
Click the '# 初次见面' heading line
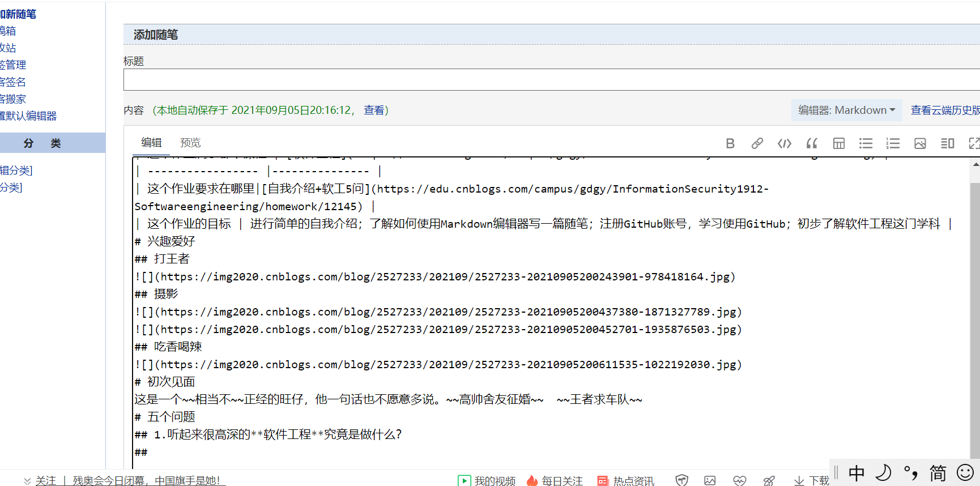pyautogui.click(x=165, y=382)
